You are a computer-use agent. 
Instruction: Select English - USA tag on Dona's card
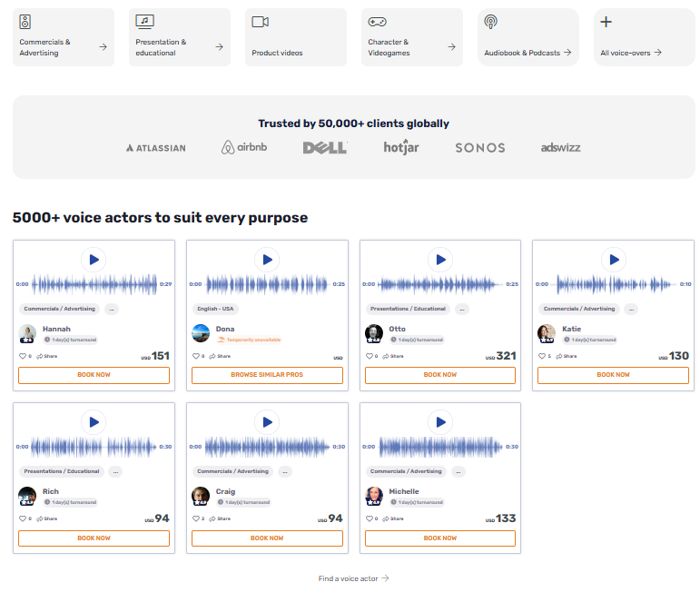(215, 309)
